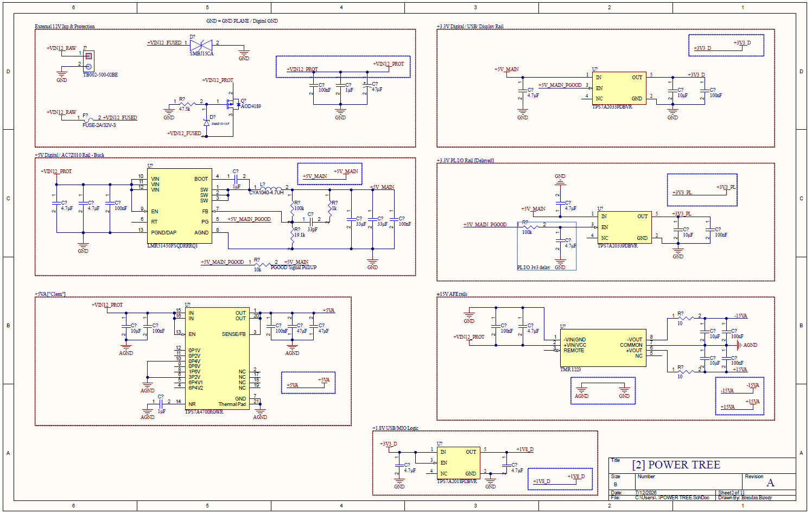Click the "GND = GND PLANE / Digital GND" note

pos(242,21)
